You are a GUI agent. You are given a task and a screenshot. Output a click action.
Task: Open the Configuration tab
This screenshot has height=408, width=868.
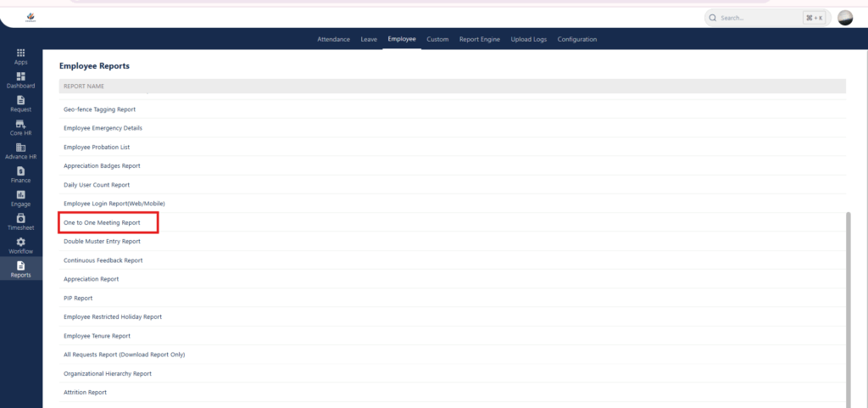576,39
